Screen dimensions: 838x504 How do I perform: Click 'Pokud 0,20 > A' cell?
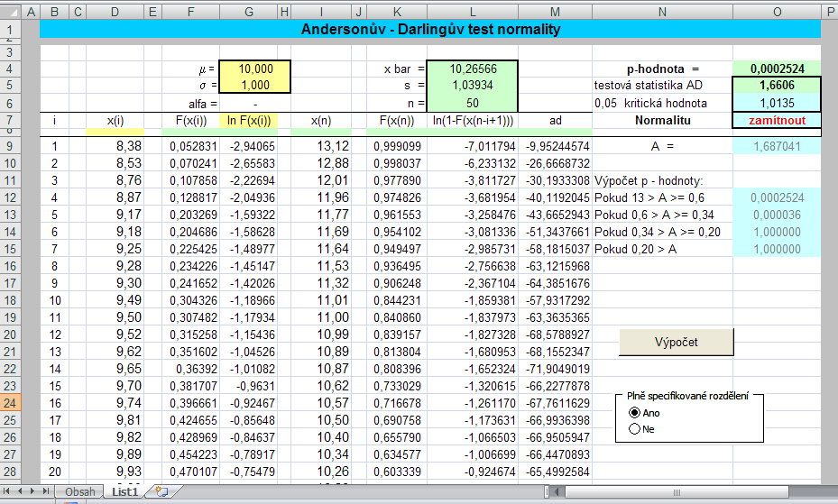(x=663, y=249)
